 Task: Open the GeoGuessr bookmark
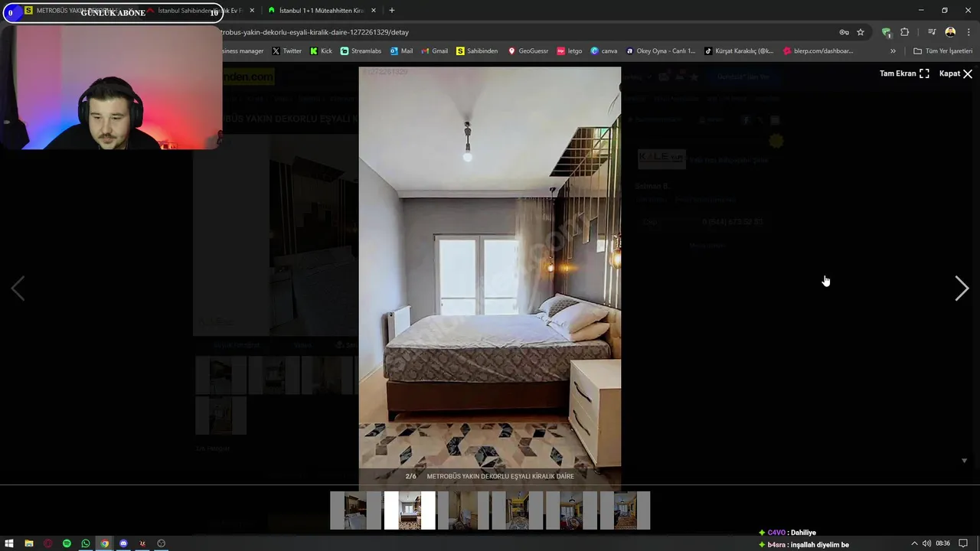coord(528,51)
